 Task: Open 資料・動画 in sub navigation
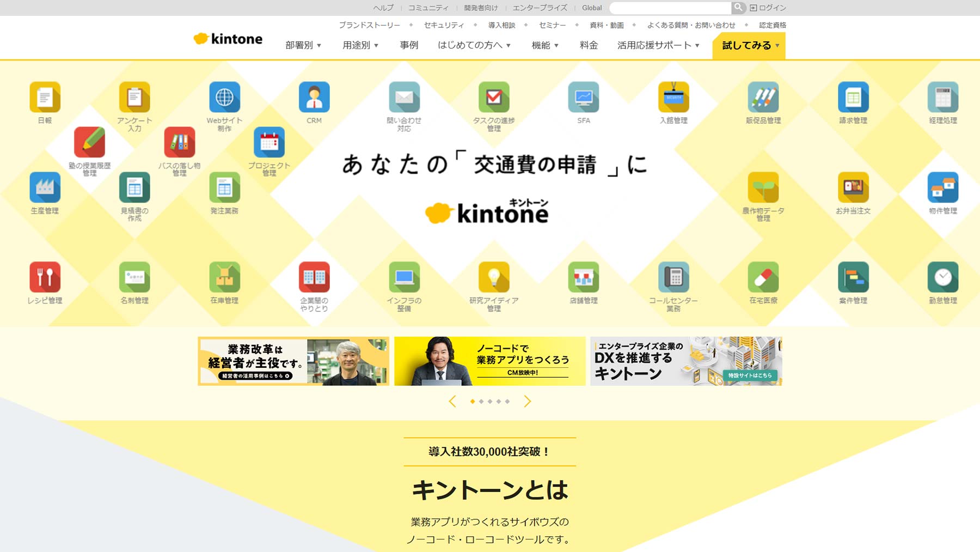607,25
